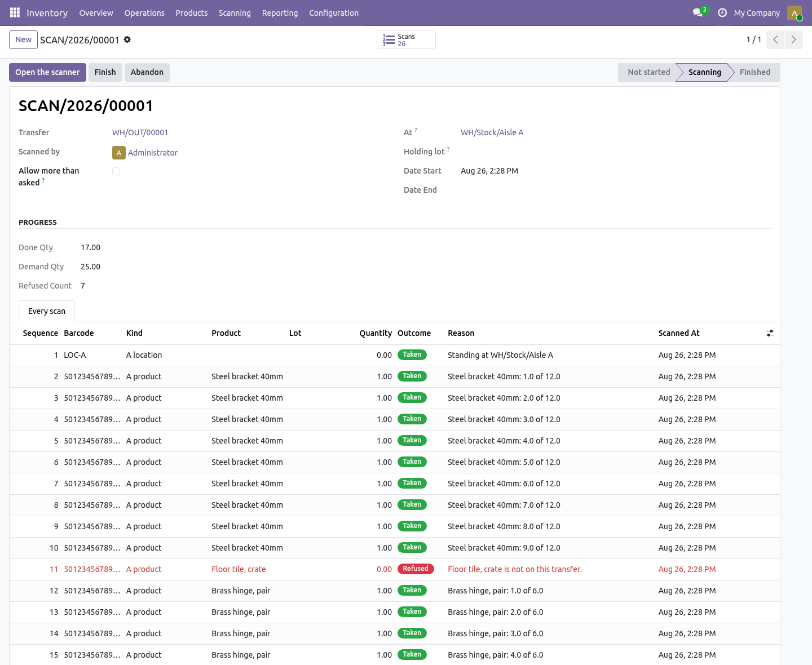Viewport: 812px width, 665px height.
Task: Click 'Steel bracket 40mm: 9.0 of 12.0' reason
Action: (x=504, y=548)
